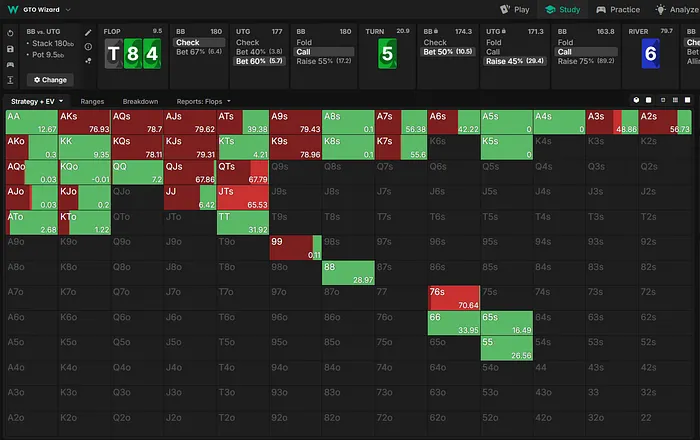Click the reset arrow icon in left sidebar

(9, 33)
